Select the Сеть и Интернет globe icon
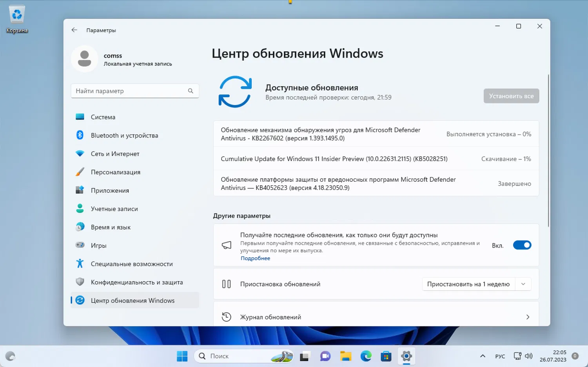Image resolution: width=588 pixels, height=367 pixels. pyautogui.click(x=80, y=154)
